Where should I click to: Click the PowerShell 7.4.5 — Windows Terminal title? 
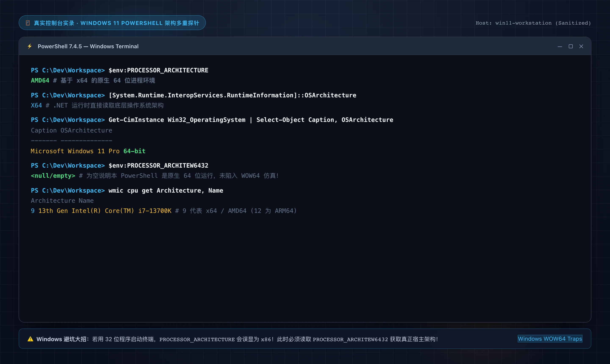click(x=88, y=46)
